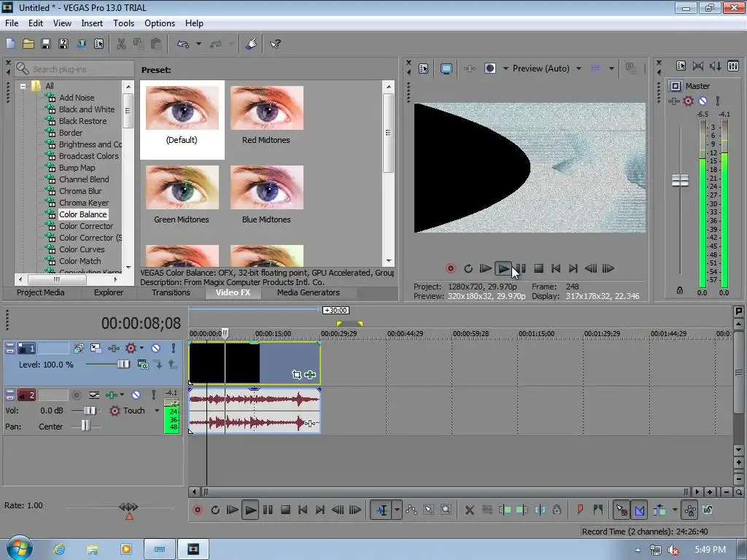Click Insert Marker red flag icon

(x=580, y=510)
